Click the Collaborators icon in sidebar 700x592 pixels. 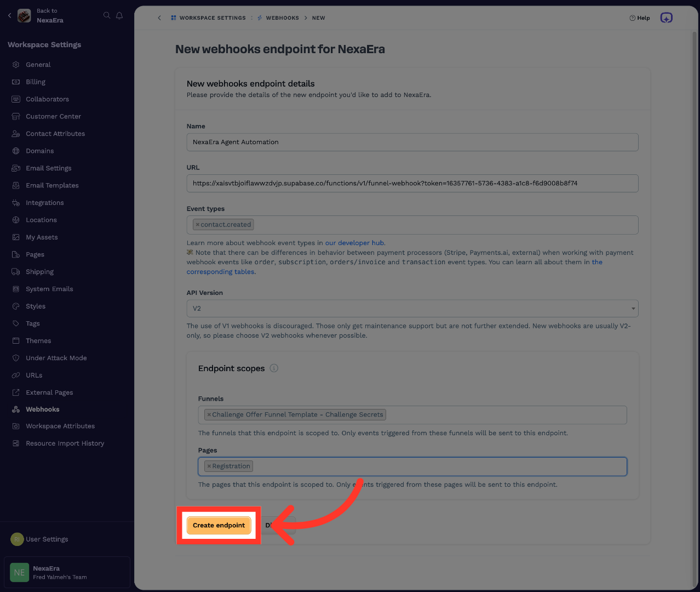[x=16, y=99]
